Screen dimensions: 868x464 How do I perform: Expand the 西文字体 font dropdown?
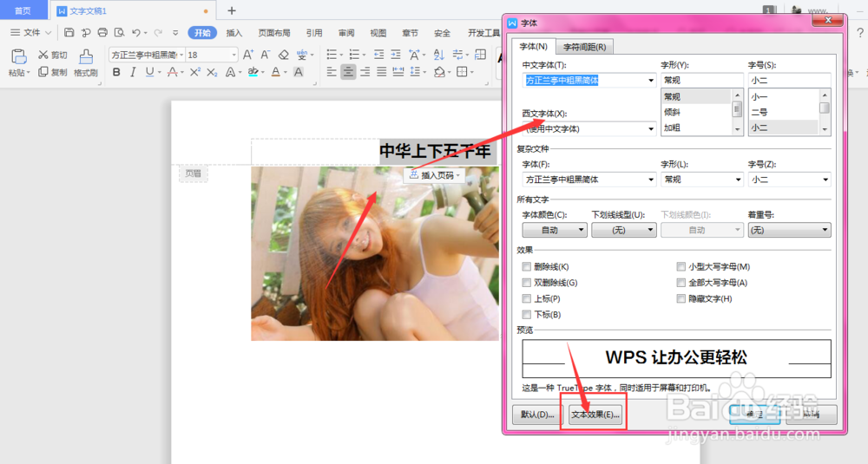pos(650,129)
